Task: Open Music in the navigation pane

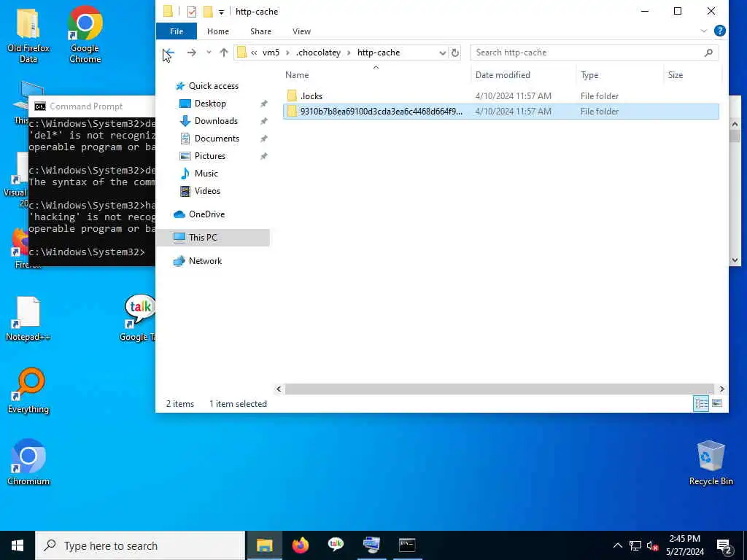Action: [x=206, y=174]
